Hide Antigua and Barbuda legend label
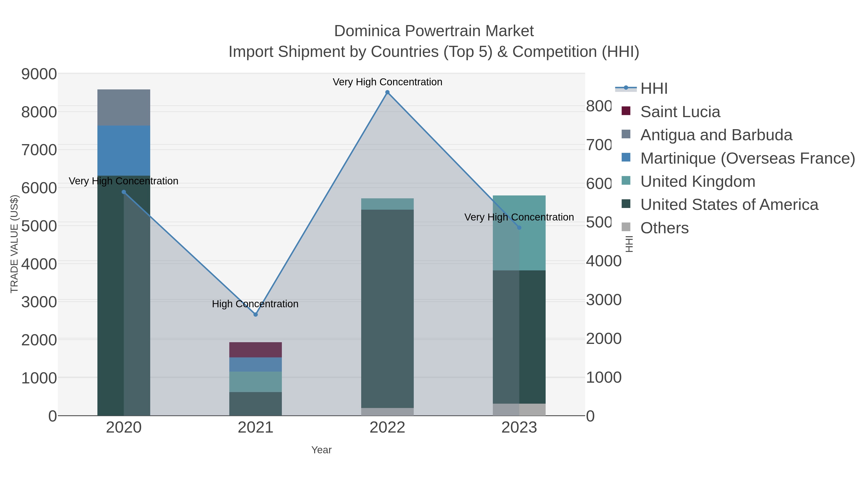The image size is (868, 488). click(716, 135)
